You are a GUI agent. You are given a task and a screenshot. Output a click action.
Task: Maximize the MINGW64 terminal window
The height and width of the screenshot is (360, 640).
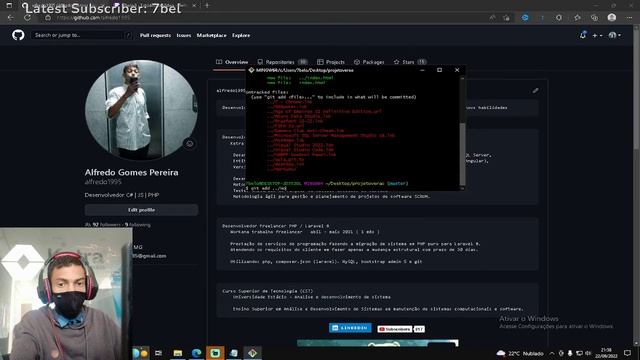440,70
